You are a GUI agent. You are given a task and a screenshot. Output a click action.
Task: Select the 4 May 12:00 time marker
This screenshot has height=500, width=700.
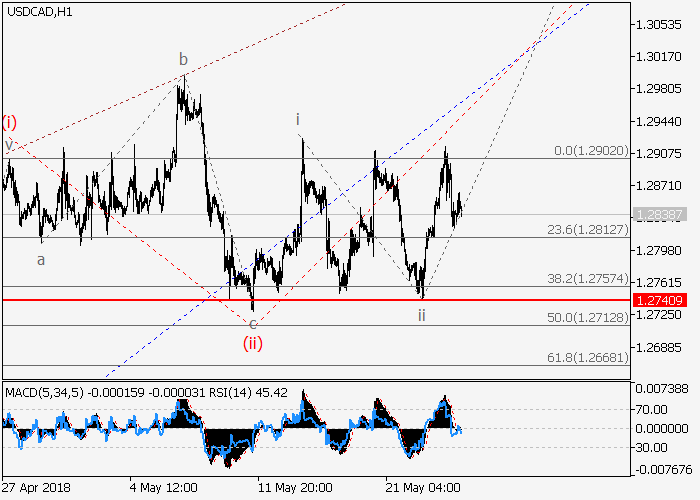(x=163, y=487)
